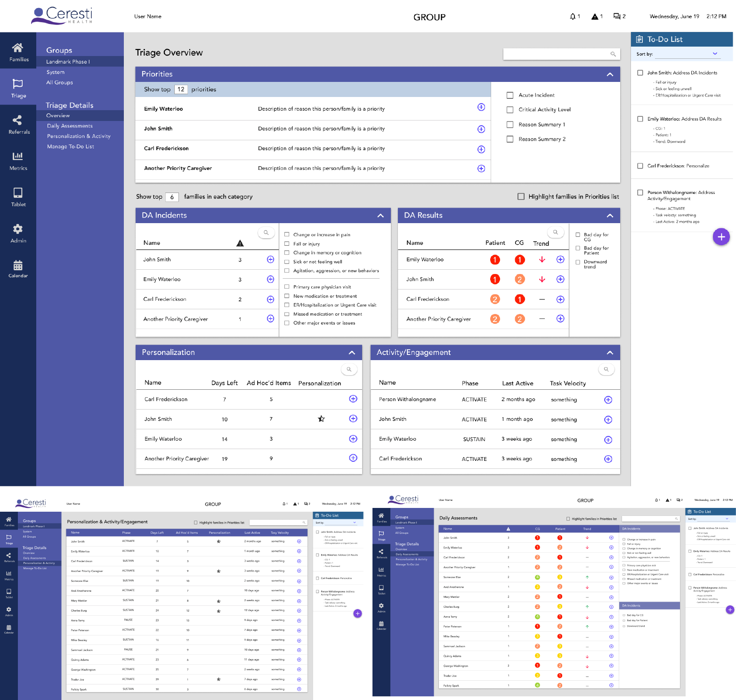Open Personalization & Activity link
The image size is (736, 700).
click(x=79, y=136)
